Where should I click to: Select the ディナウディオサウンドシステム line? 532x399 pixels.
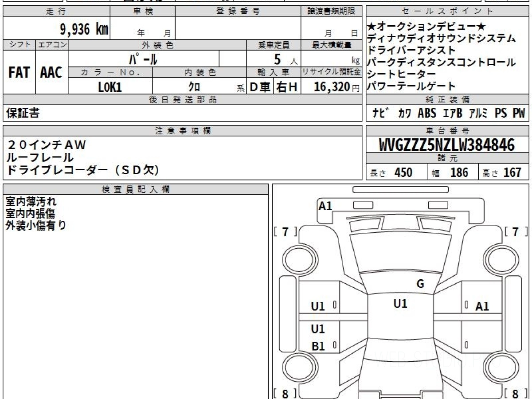pos(442,39)
